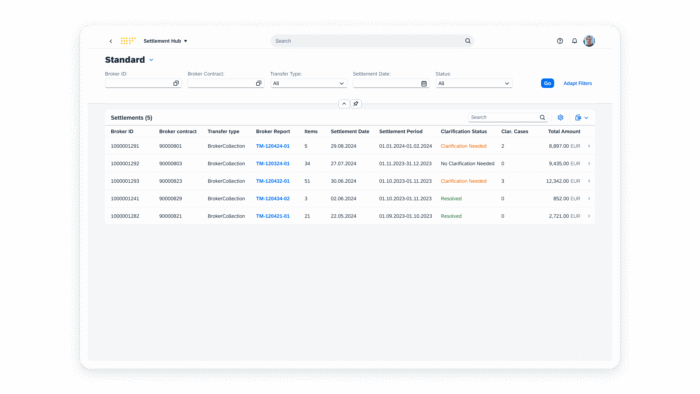
Task: Open Broker ID value help icon
Action: (x=176, y=83)
